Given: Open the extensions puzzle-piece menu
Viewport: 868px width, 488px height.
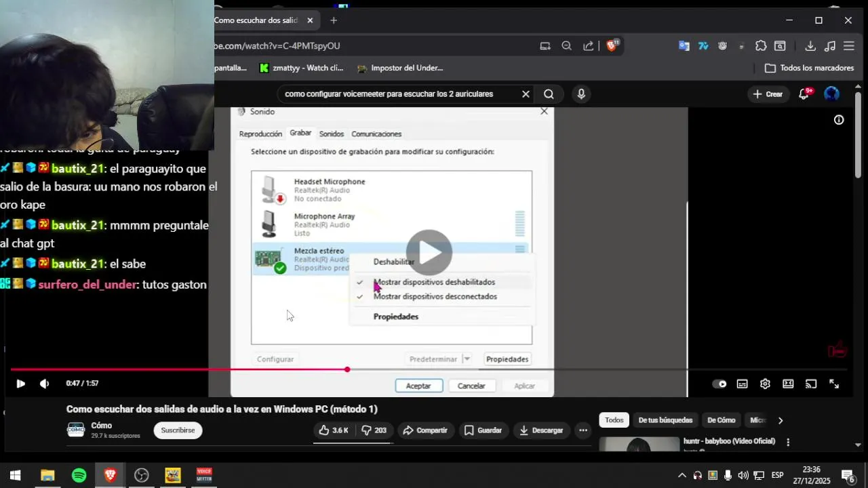Looking at the screenshot, I should click(761, 46).
